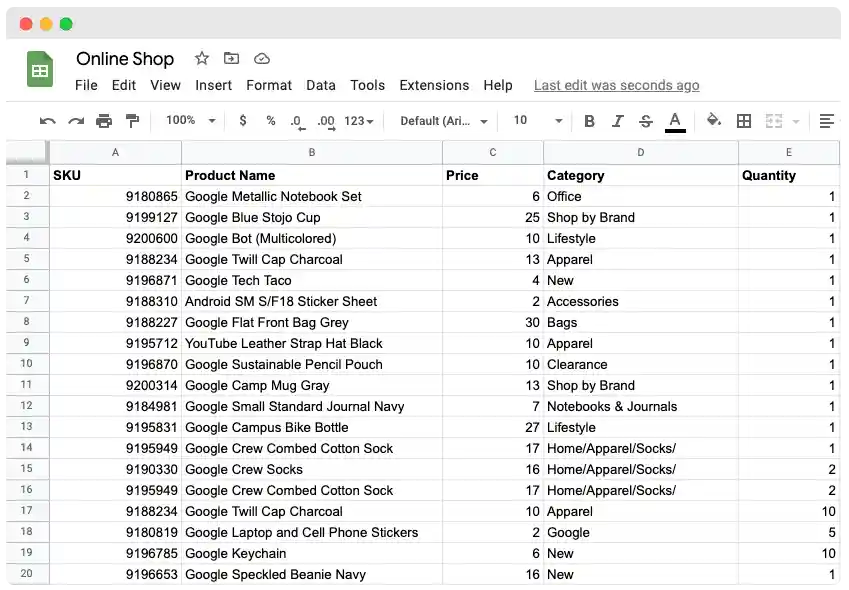
Task: Open the Edit menu
Action: (123, 86)
